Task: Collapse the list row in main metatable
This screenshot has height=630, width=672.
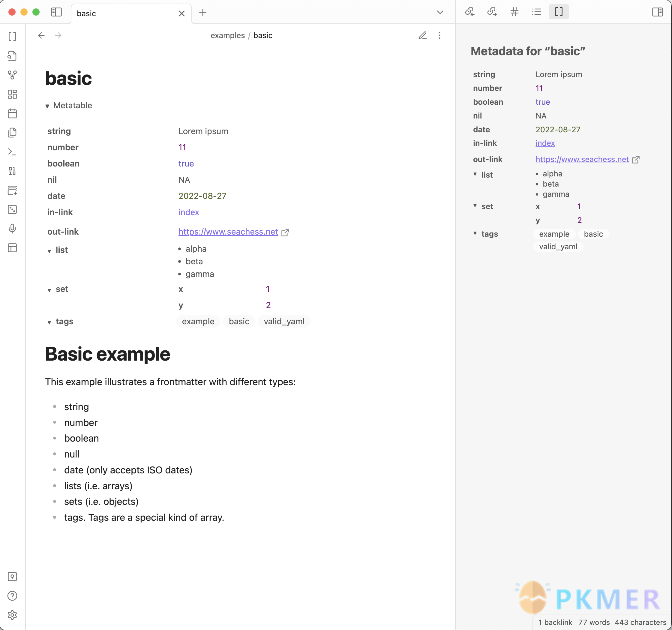Action: [49, 251]
